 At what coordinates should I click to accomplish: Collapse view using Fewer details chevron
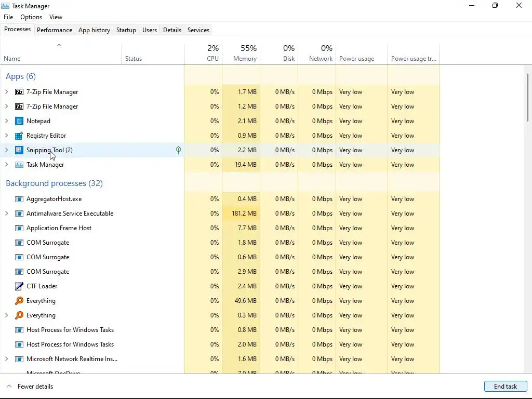pos(9,386)
